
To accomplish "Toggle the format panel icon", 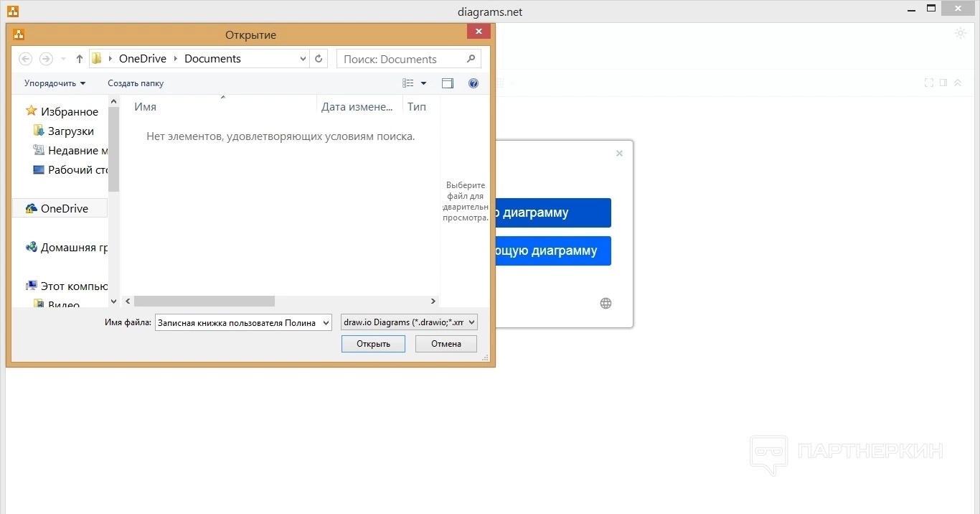I will coord(943,83).
